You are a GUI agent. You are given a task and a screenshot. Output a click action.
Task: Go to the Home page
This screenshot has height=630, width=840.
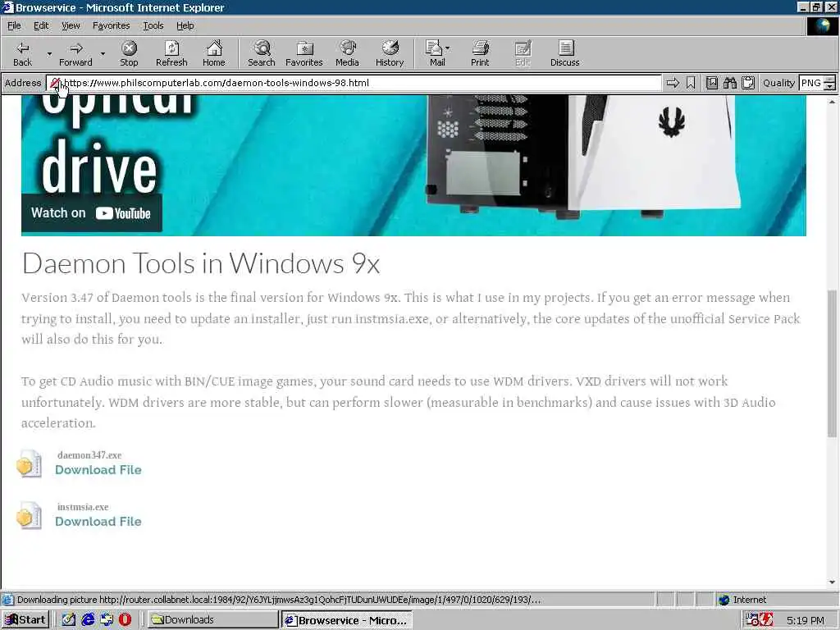tap(214, 53)
